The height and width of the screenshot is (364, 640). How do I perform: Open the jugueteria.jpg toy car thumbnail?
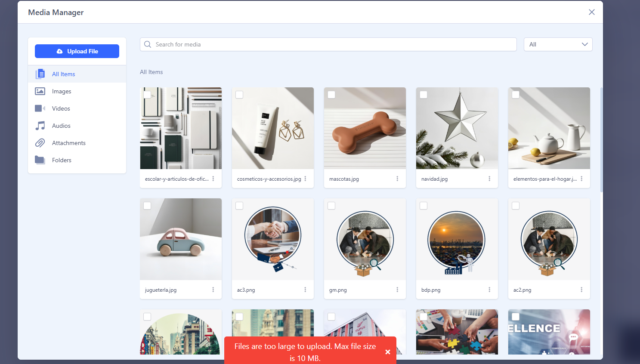(181, 239)
